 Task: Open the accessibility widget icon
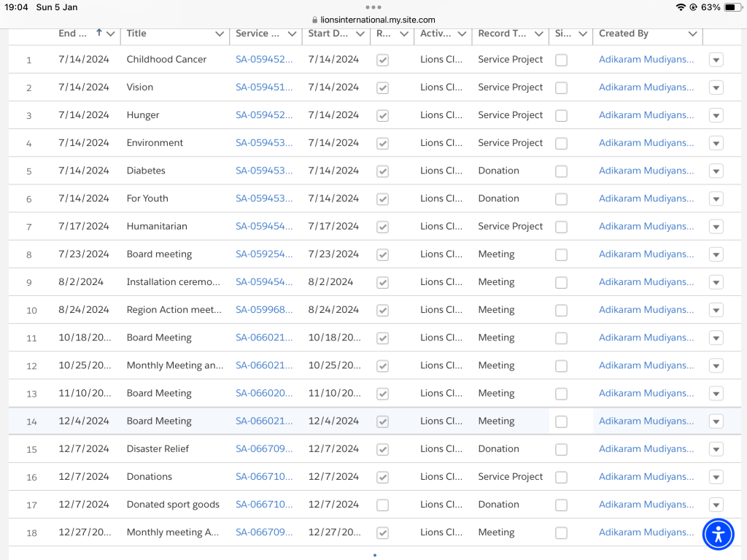point(719,534)
